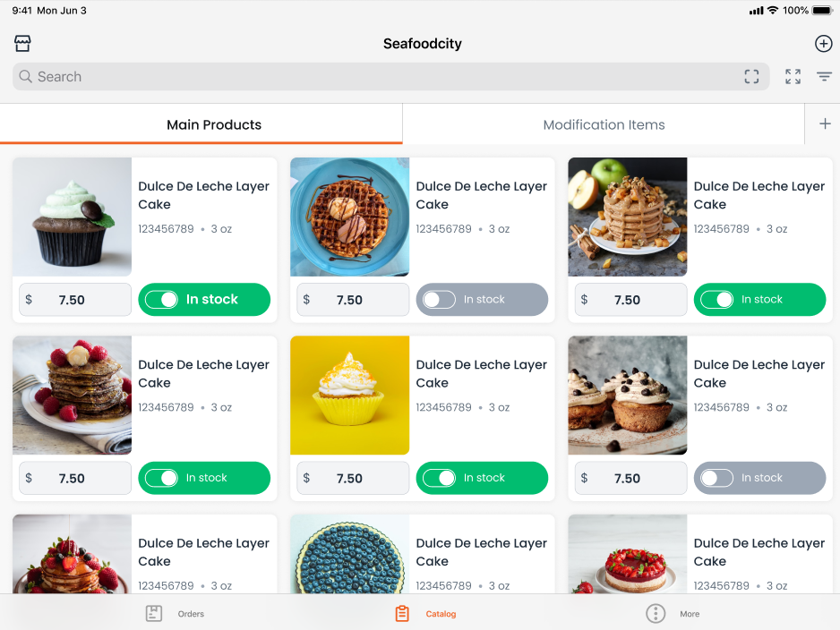Click the blueberry tart product thumbnail
The width and height of the screenshot is (840, 630).
(x=350, y=553)
